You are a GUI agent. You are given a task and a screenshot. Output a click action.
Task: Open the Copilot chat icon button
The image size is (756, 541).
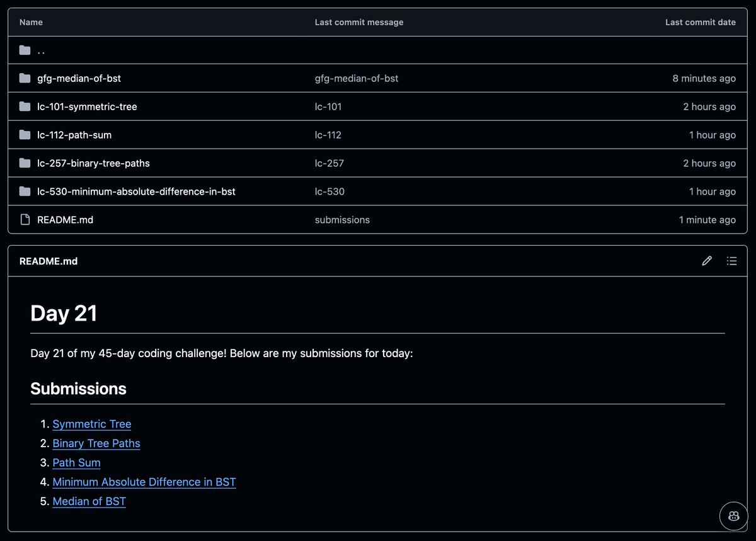(733, 516)
